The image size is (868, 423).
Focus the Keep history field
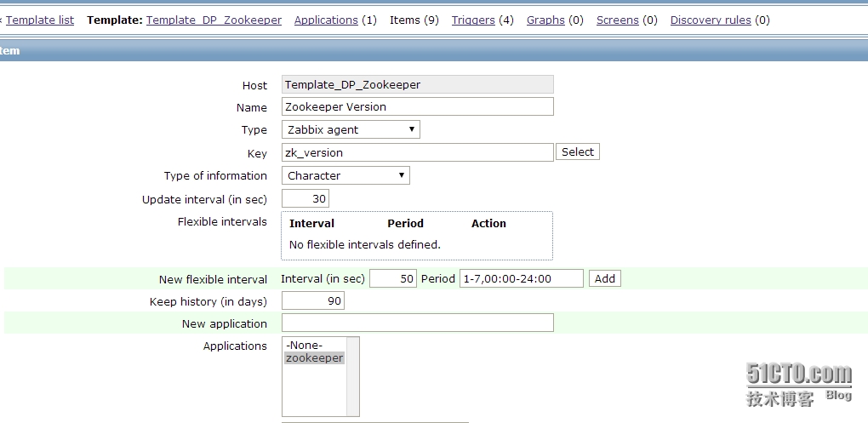pyautogui.click(x=313, y=300)
